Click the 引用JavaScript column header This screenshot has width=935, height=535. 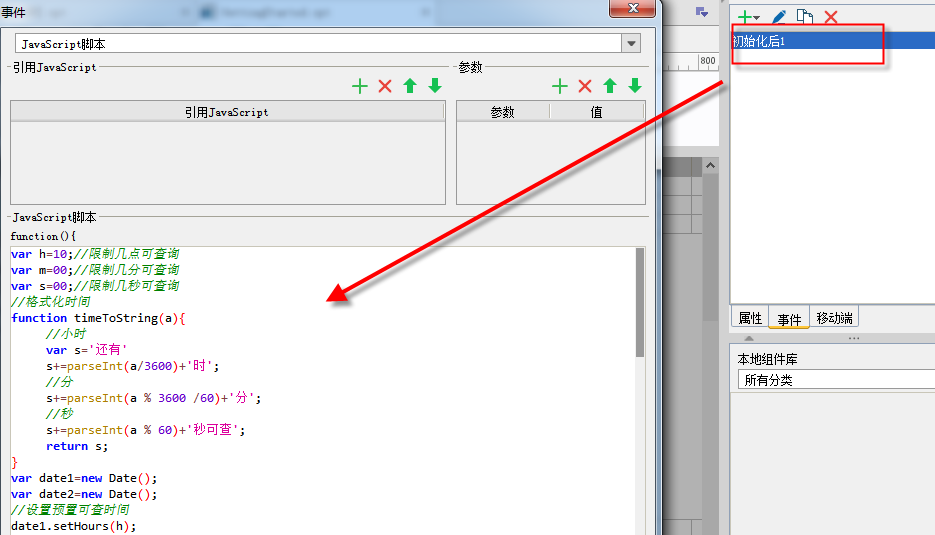click(x=227, y=112)
